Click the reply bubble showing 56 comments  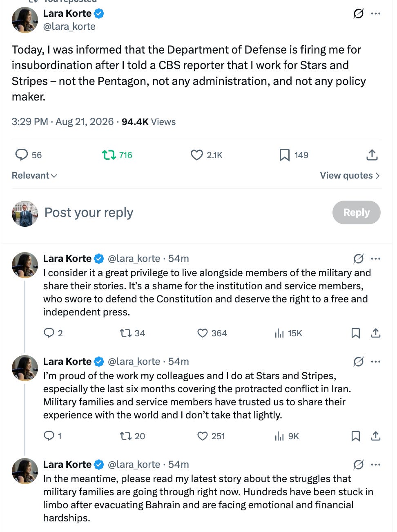click(x=29, y=155)
